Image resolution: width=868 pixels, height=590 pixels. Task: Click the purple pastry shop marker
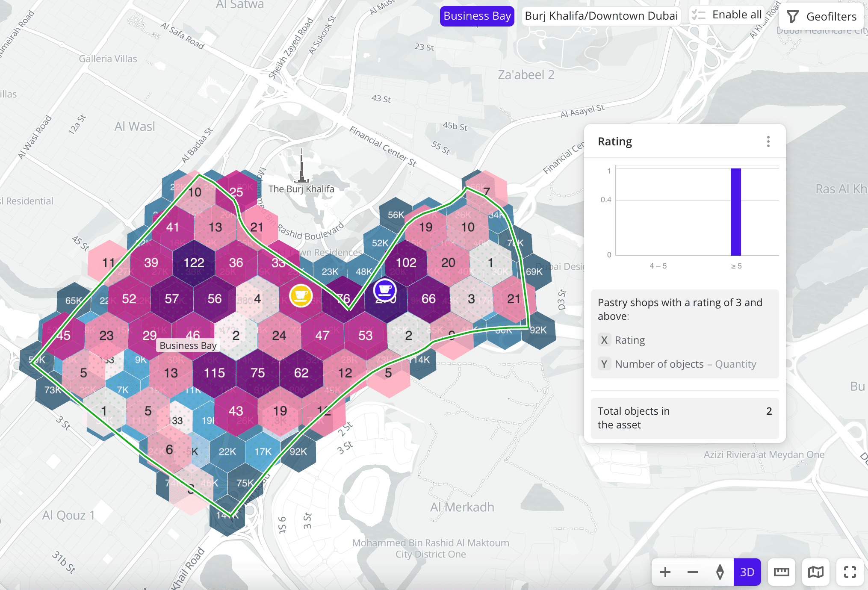point(385,290)
